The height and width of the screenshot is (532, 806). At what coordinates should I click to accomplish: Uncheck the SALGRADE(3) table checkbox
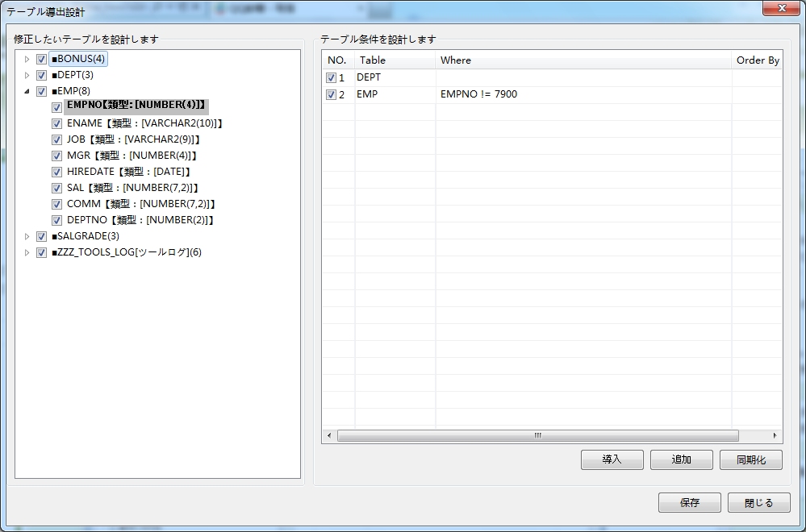[x=41, y=236]
